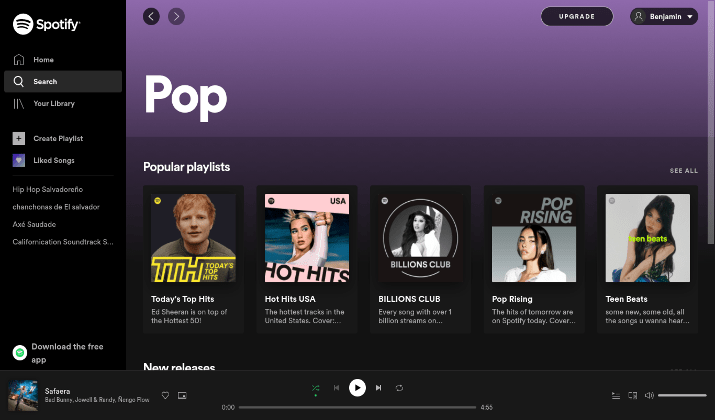
Task: Adjust the volume slider
Action: [x=682, y=395]
